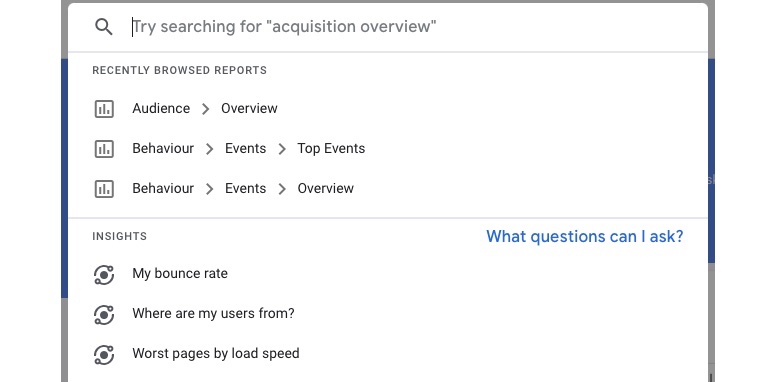Click the report icon beside Top Events row
776x382 pixels.
[x=104, y=149]
